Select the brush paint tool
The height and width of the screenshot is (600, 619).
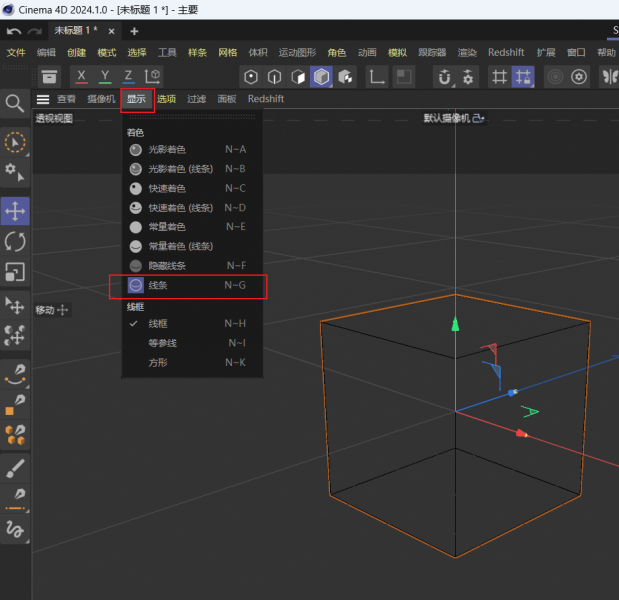click(15, 469)
